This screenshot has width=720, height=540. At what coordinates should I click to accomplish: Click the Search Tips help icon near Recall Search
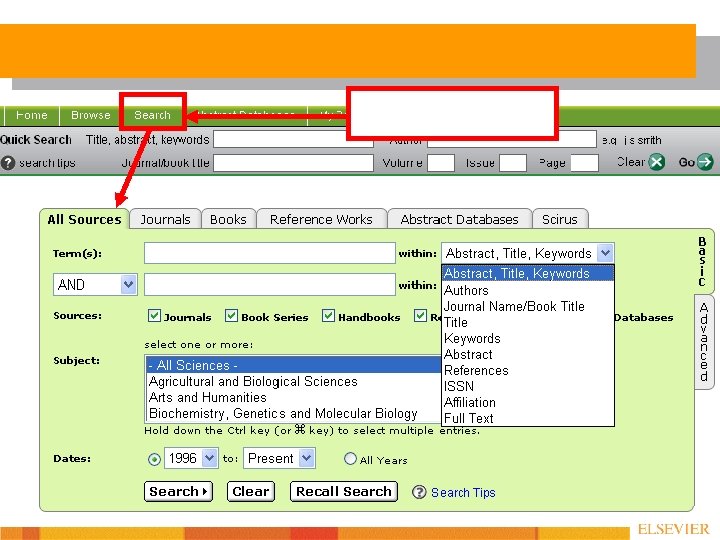(419, 492)
